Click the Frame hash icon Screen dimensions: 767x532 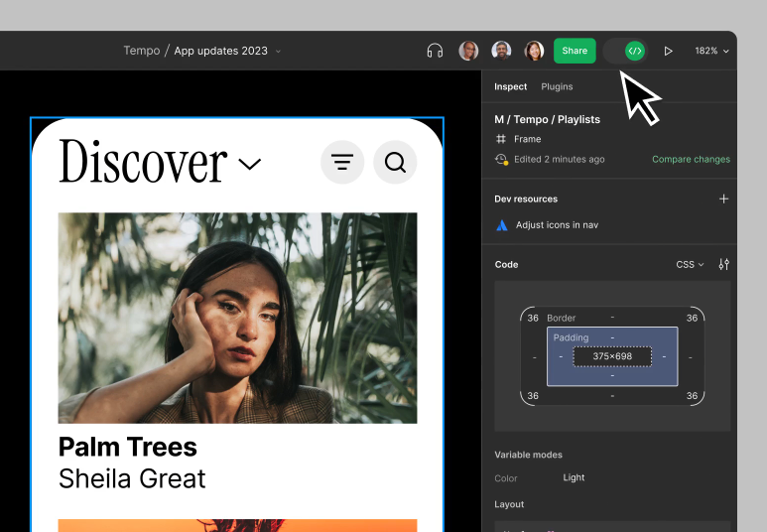[501, 139]
